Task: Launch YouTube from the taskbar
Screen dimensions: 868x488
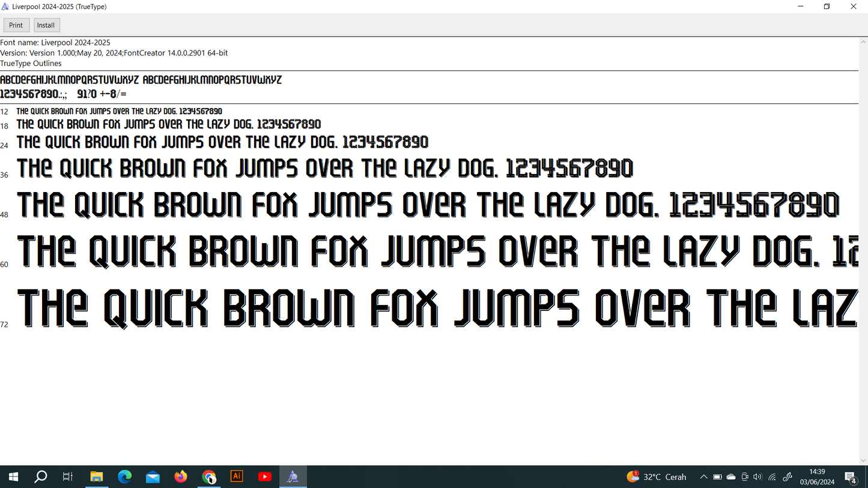Action: [x=264, y=477]
